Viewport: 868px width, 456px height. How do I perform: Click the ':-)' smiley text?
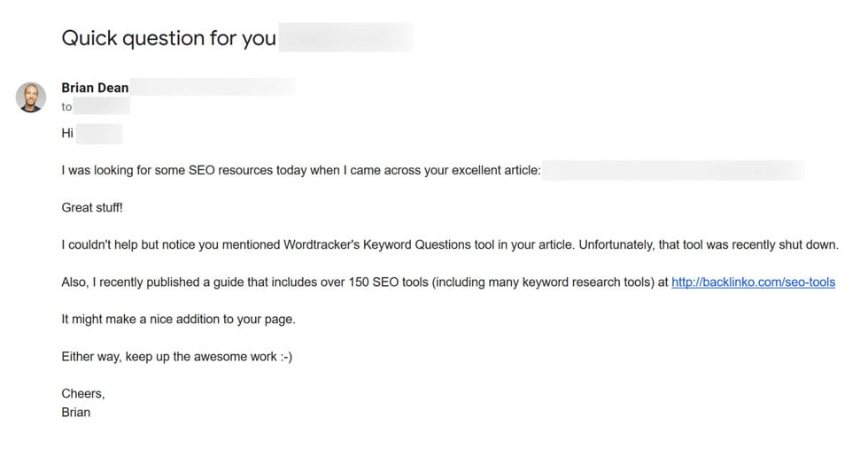pos(283,356)
